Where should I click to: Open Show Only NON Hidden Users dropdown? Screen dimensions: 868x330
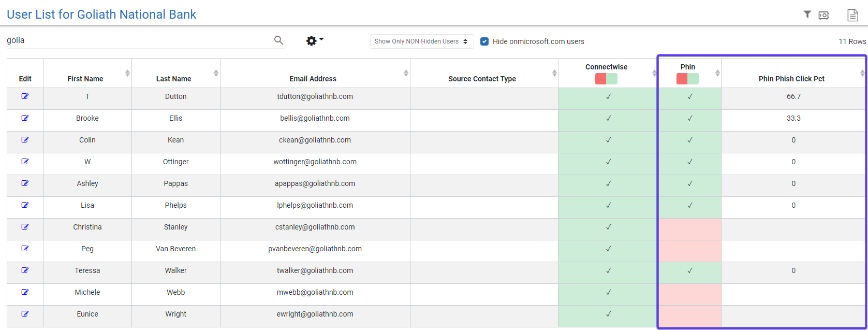pos(422,41)
